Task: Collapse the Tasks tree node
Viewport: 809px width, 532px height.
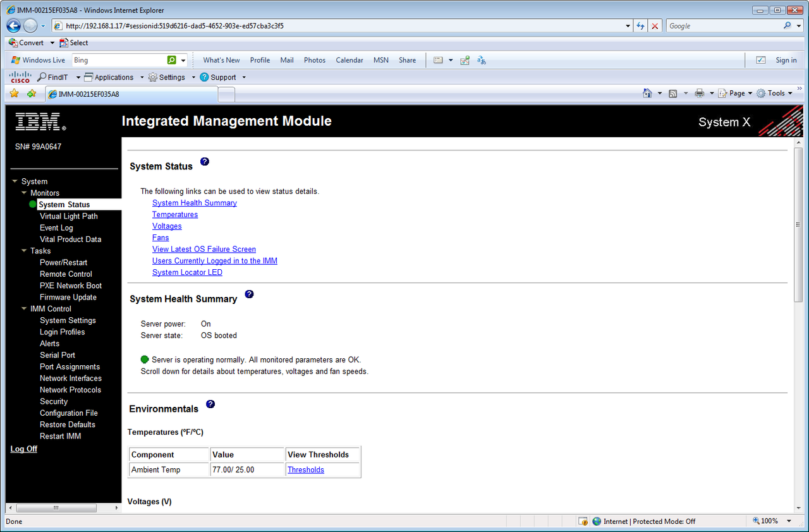Action: point(24,251)
